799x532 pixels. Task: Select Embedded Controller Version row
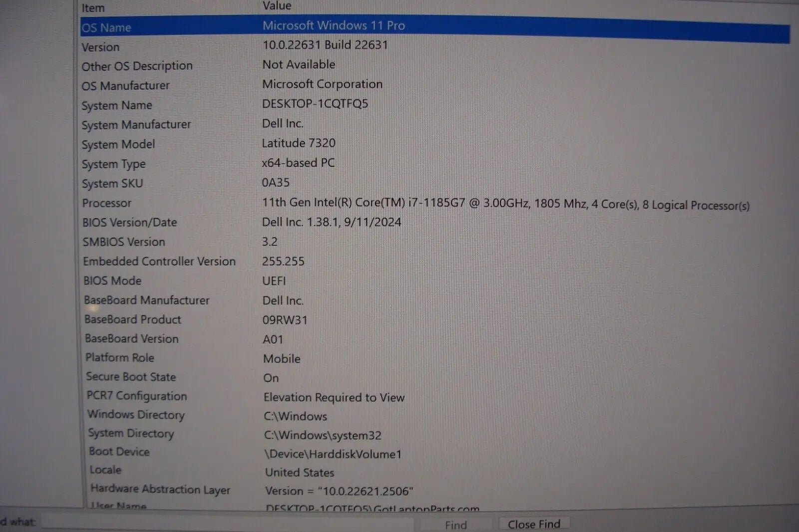click(x=159, y=262)
